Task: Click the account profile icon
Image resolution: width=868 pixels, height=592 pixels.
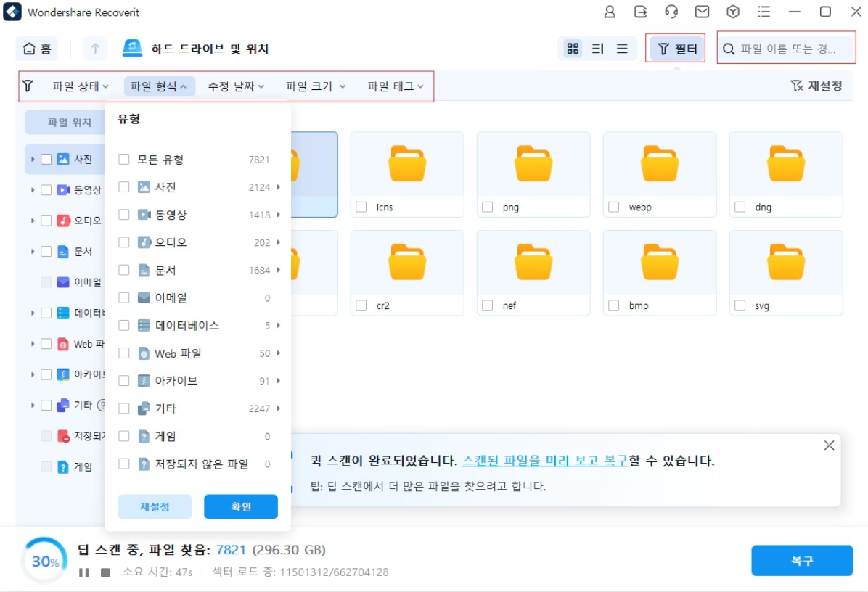Action: tap(610, 12)
